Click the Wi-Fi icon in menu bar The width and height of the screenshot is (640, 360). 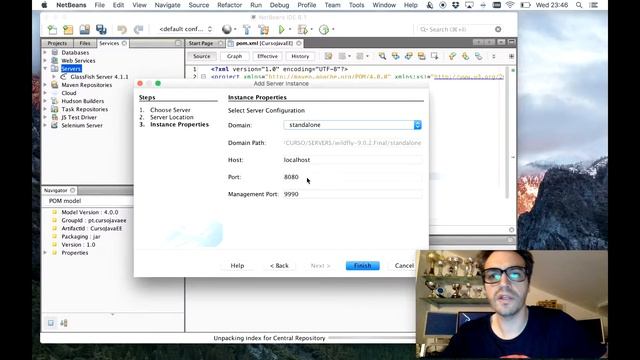point(510,5)
